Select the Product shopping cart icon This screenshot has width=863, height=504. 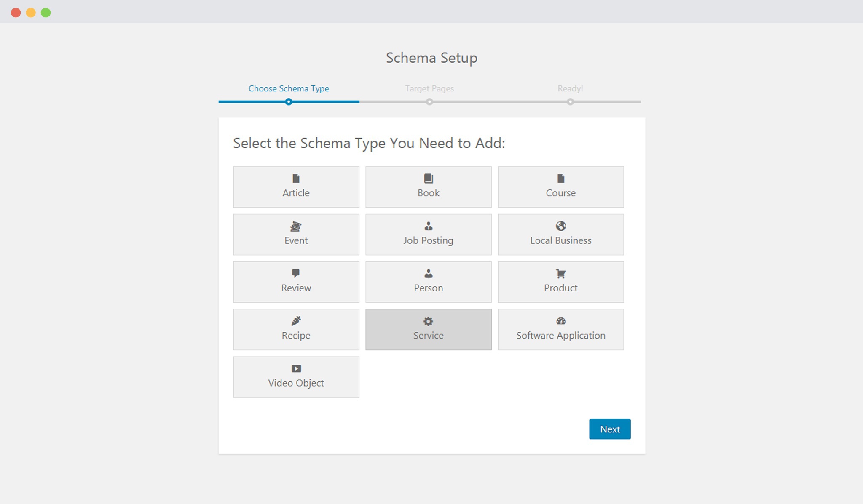click(x=560, y=273)
